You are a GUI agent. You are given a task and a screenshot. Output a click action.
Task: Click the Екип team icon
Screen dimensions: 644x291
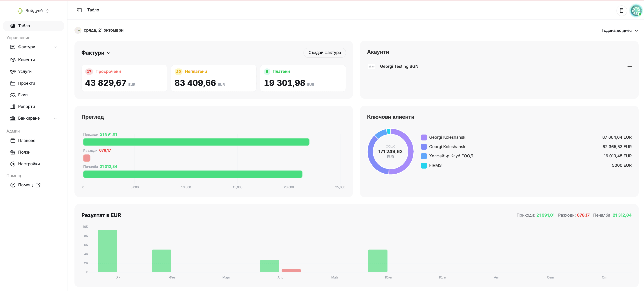coord(13,95)
